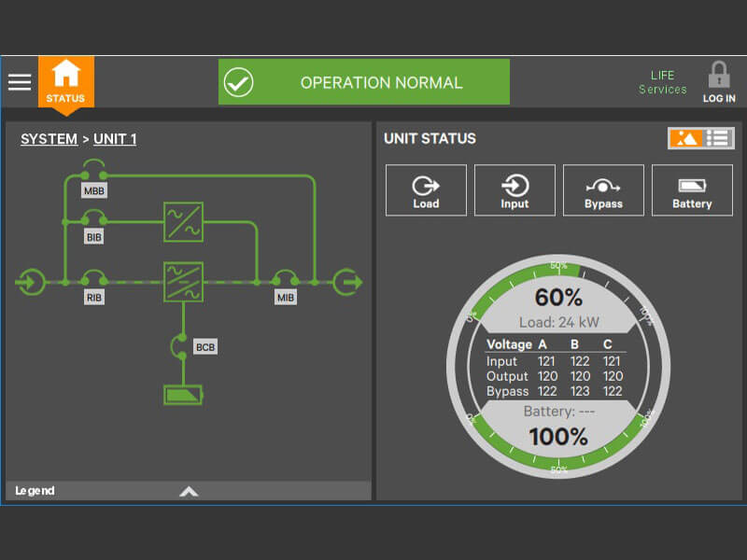Click the inverter block on the main line

point(182,281)
